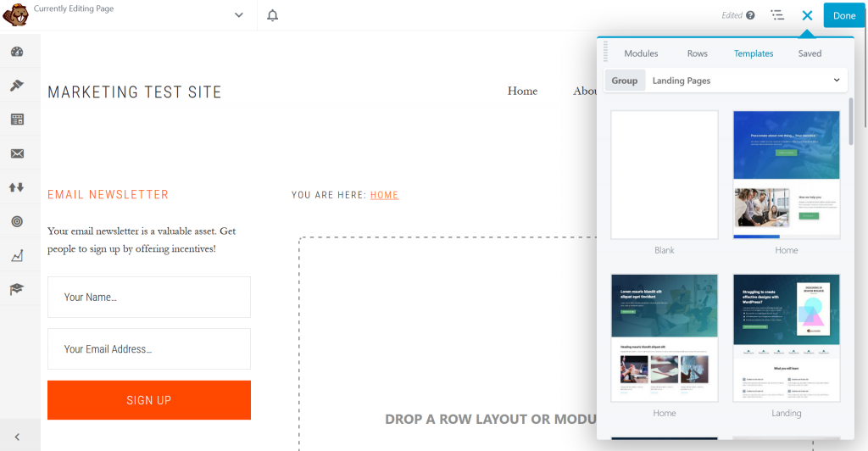This screenshot has height=451, width=868.
Task: Click the partially hidden About menu item
Action: pos(585,91)
